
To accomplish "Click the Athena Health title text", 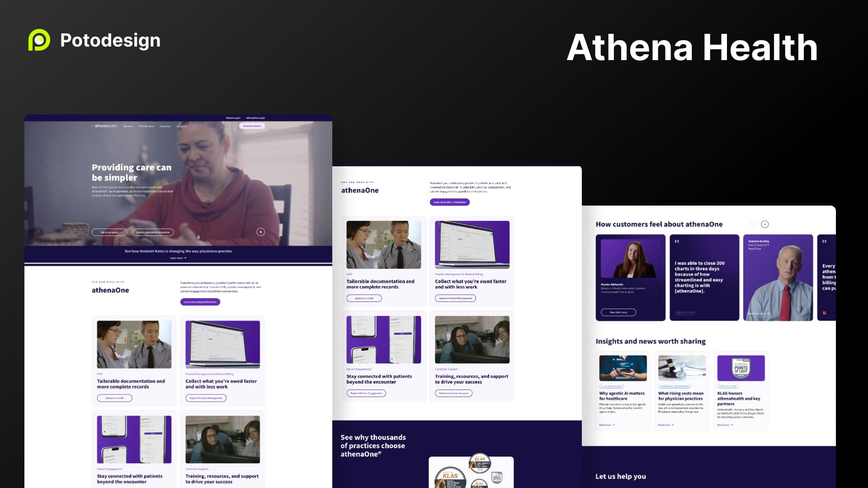I will click(x=692, y=47).
